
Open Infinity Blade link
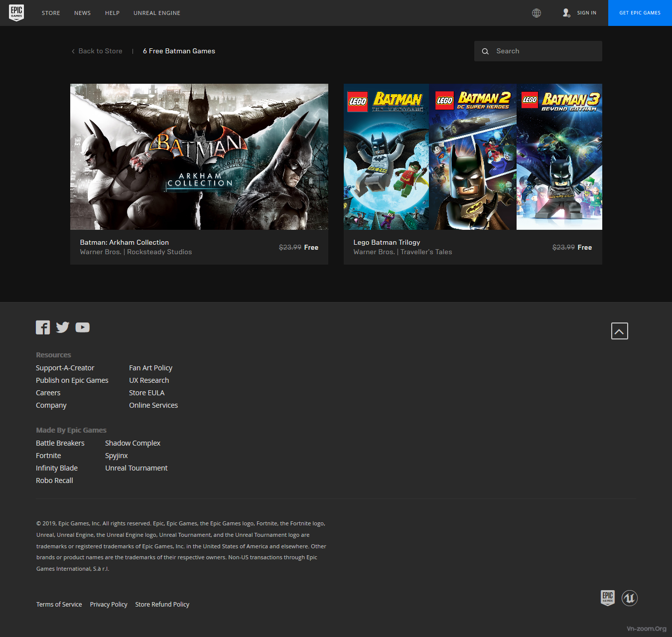[x=57, y=468]
